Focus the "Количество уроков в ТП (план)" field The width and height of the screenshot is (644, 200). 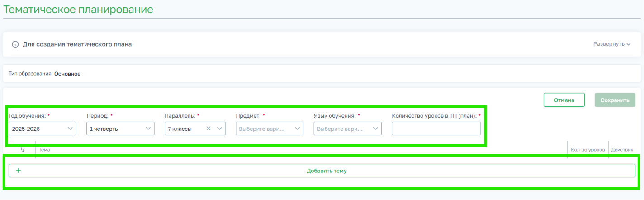coord(436,129)
